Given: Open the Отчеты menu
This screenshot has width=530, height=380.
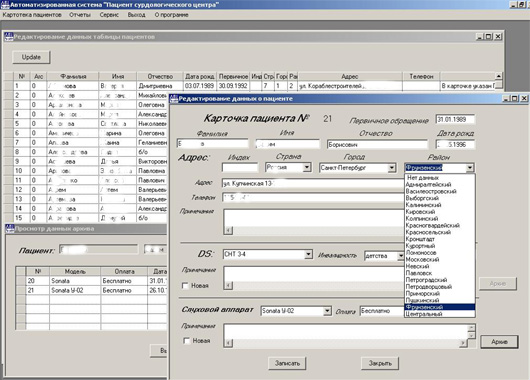Looking at the screenshot, I should coord(80,15).
